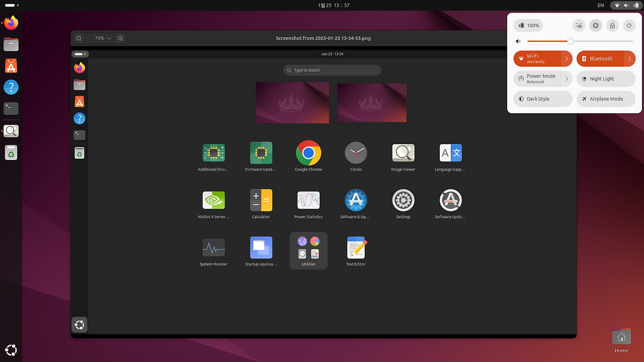Enable Airplane Mode
The image size is (644, 362).
pyautogui.click(x=606, y=99)
